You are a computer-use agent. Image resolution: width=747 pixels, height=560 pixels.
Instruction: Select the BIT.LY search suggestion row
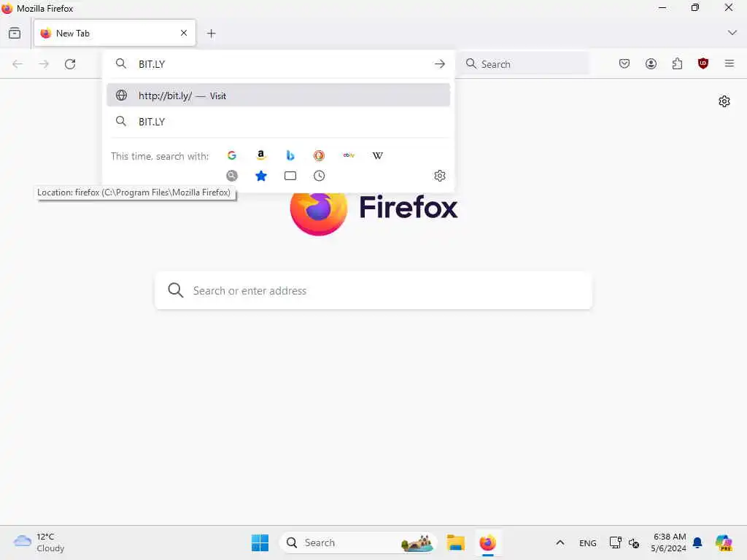(279, 122)
